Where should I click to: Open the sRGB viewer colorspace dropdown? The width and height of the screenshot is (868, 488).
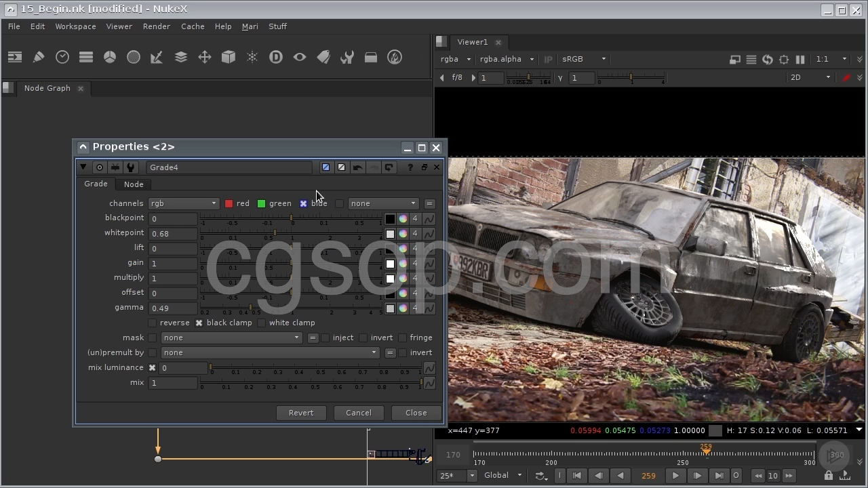[x=583, y=59]
